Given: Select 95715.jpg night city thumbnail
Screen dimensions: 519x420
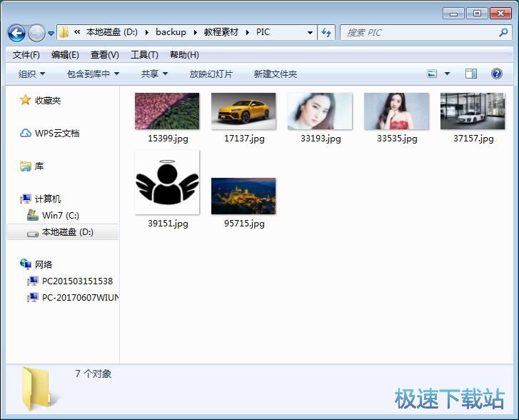Looking at the screenshot, I should (243, 196).
